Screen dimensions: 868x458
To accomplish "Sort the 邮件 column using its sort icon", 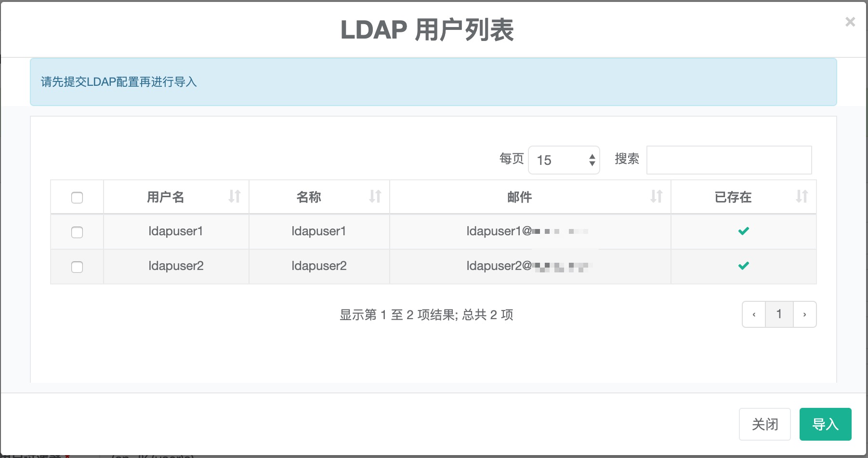I will click(656, 197).
